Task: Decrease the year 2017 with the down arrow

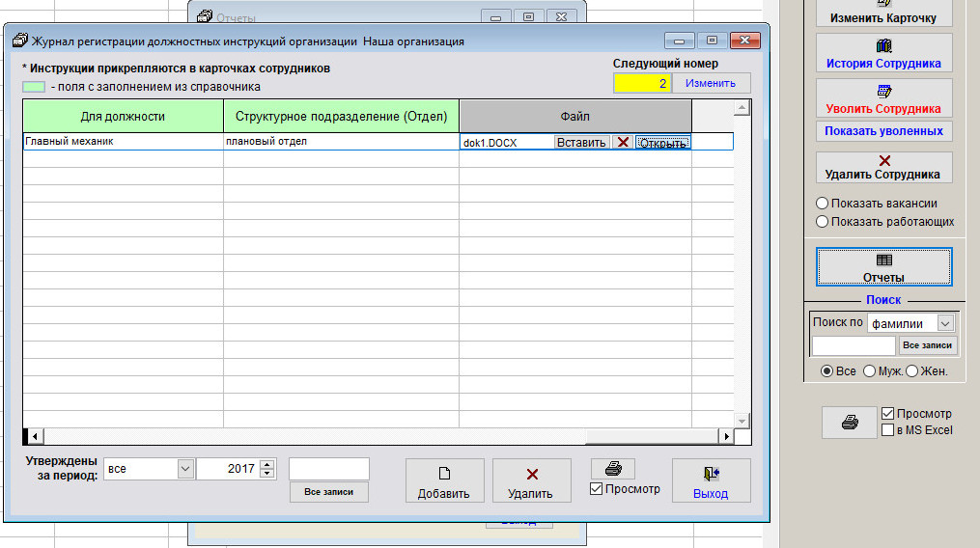Action: (x=267, y=473)
